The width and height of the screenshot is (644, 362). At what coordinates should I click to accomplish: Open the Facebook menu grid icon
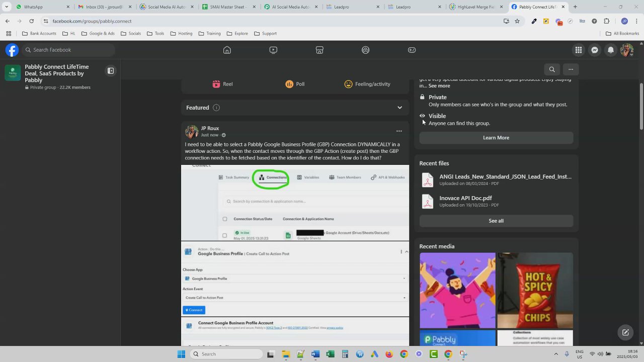coord(579,50)
